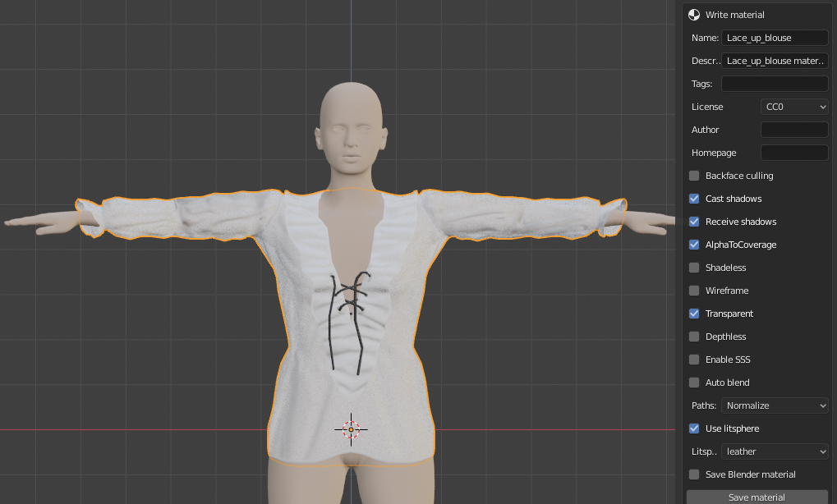Uncheck Cast shadows

point(694,199)
